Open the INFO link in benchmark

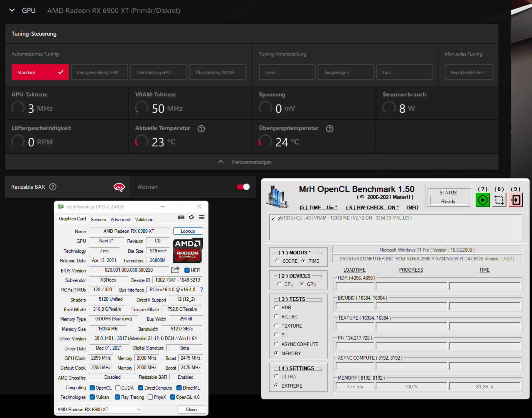(x=412, y=208)
